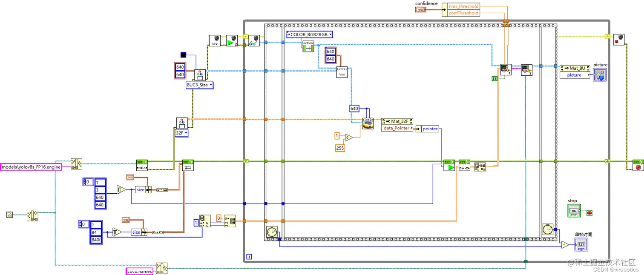Click the models\yolov8s_FP16.engine string constant

(x=31, y=167)
